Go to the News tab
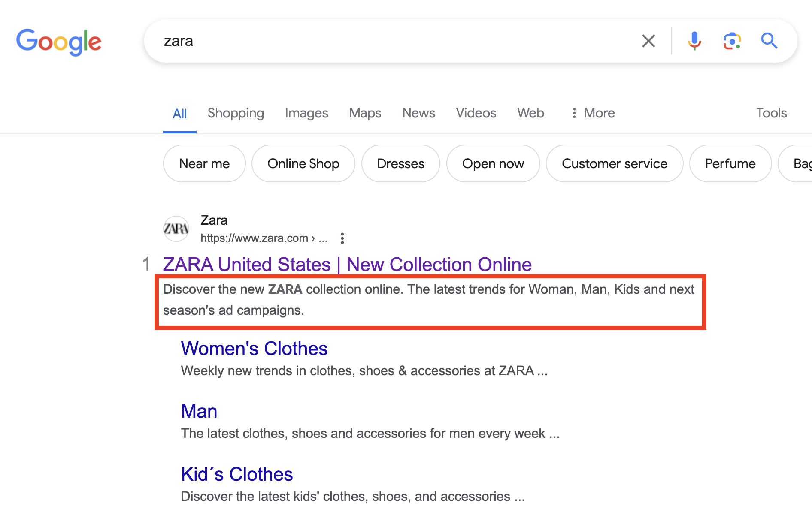Viewport: 812px width, 518px height. click(418, 113)
